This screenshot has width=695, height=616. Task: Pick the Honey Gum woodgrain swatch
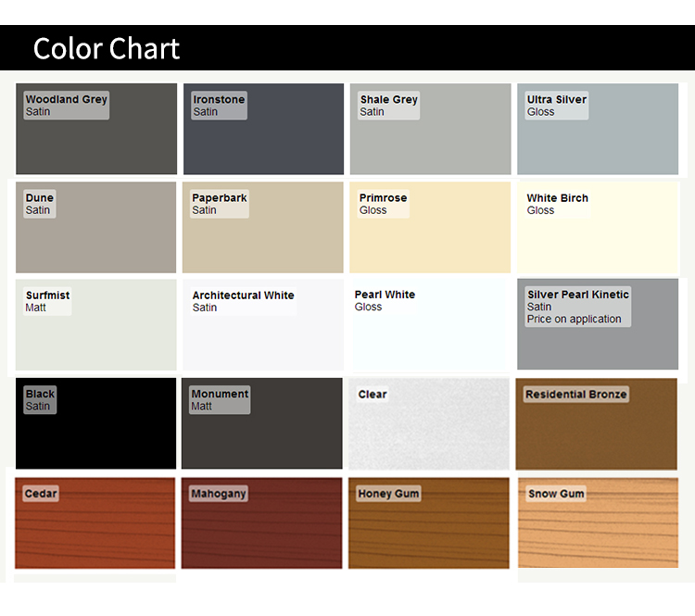coord(429,523)
